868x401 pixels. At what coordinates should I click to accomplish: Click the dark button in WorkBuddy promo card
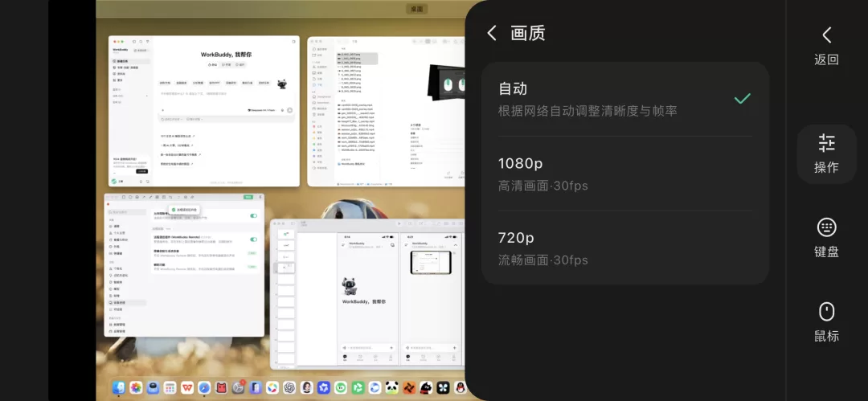click(x=141, y=171)
